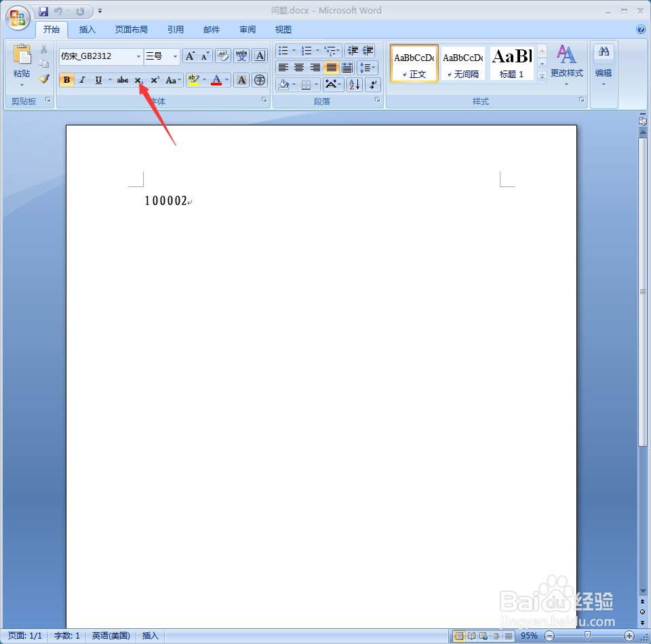The image size is (651, 644).
Task: Apply strikethrough abc formatting
Action: click(x=123, y=80)
